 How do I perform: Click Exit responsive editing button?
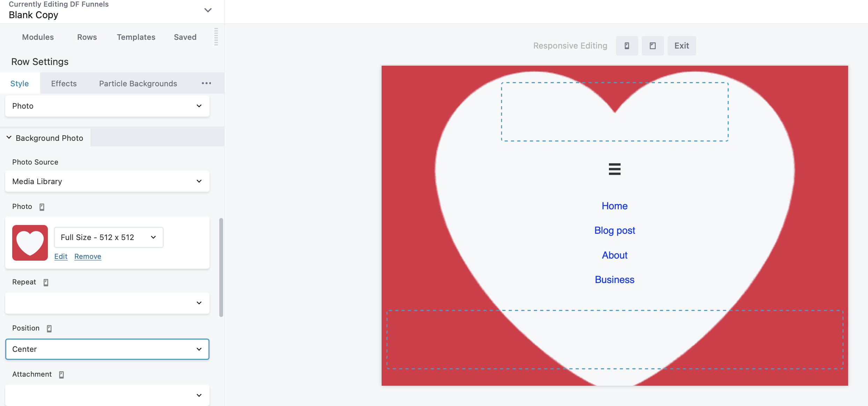(x=682, y=46)
